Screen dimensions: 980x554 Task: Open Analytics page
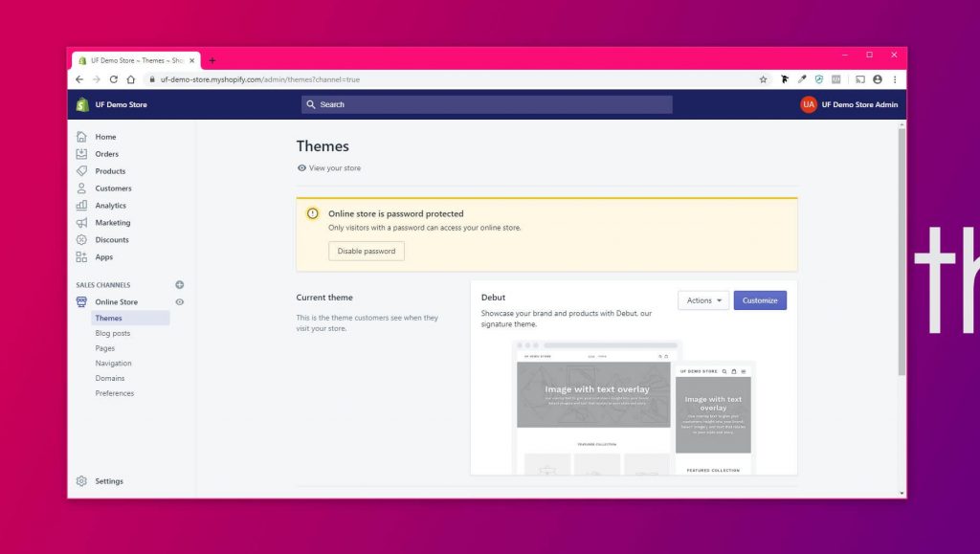point(111,206)
